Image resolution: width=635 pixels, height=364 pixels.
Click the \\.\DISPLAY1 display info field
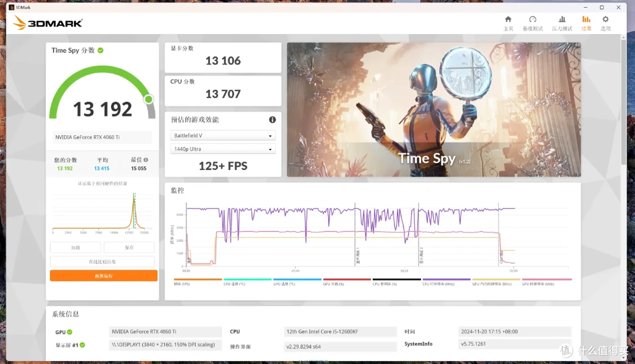(x=165, y=345)
